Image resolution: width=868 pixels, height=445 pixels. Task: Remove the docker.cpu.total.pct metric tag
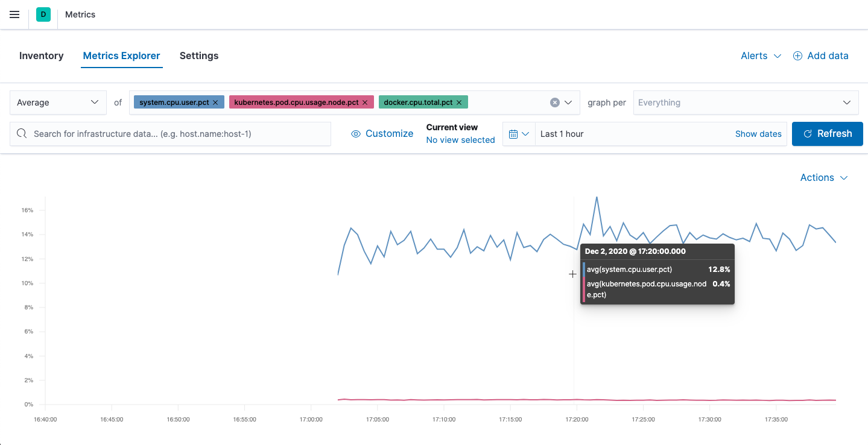(459, 102)
